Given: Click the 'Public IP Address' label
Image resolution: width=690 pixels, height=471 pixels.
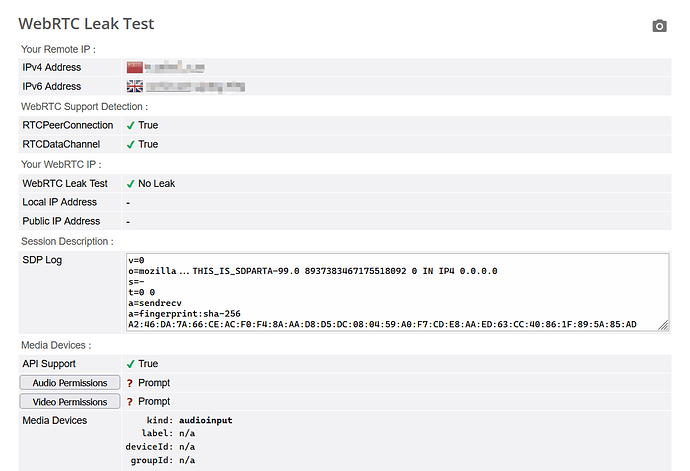Looking at the screenshot, I should (61, 221).
